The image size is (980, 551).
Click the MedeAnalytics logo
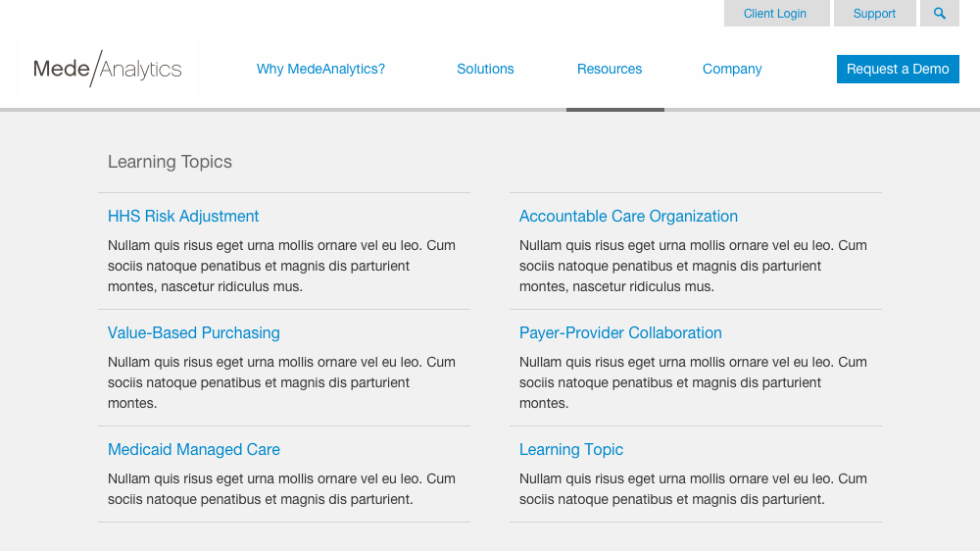click(108, 69)
